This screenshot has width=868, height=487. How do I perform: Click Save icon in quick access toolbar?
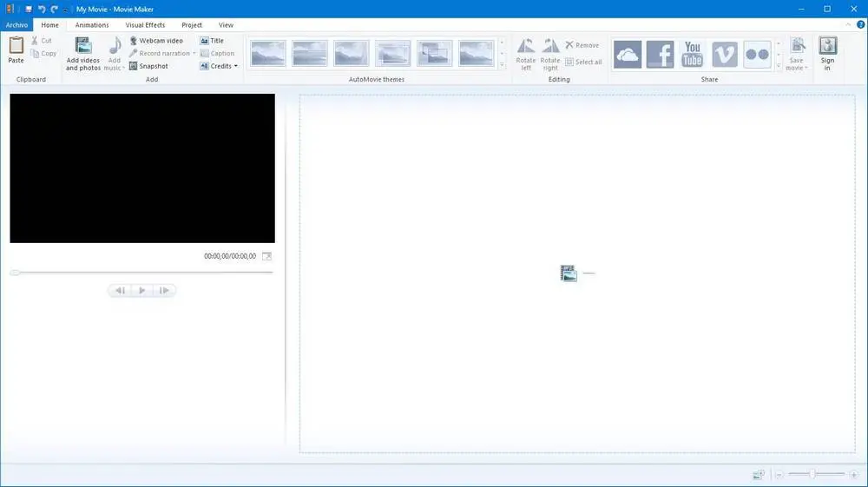click(29, 9)
